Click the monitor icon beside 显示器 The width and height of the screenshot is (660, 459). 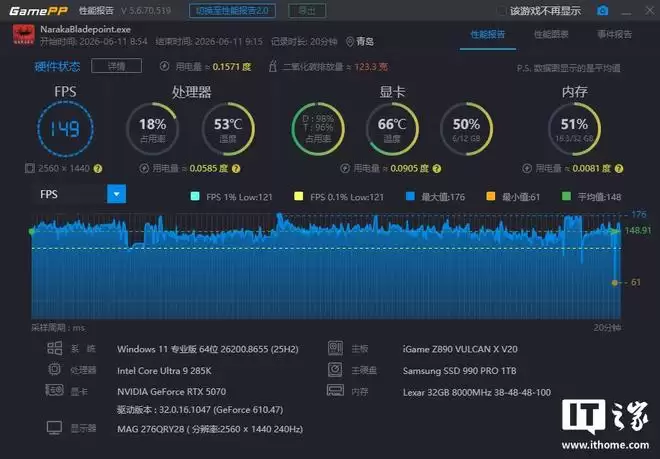[54, 428]
